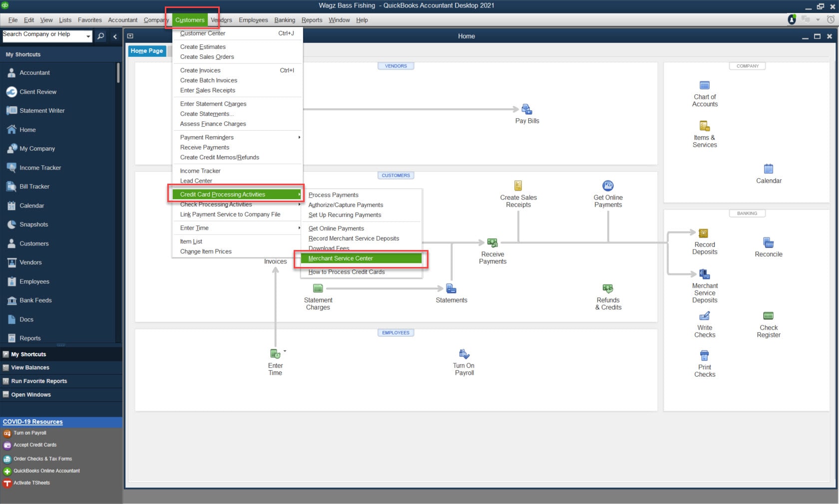Click the shortcuts list scrollbar
The image size is (839, 504).
click(118, 73)
